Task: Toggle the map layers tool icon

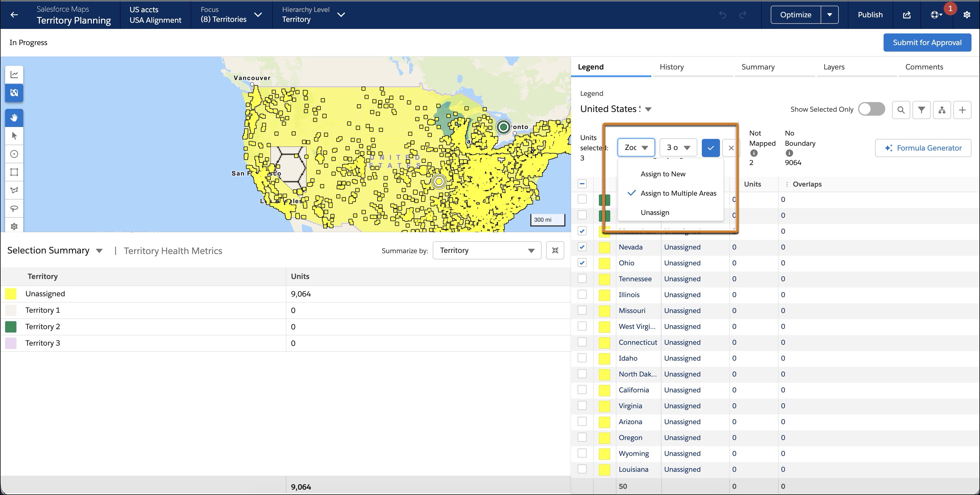Action: click(14, 93)
